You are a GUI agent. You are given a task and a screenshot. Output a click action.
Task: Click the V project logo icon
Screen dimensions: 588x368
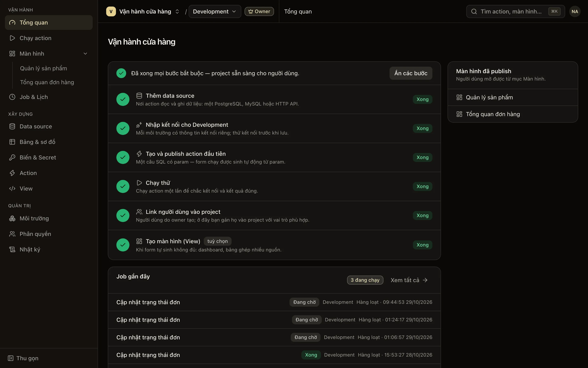(x=111, y=11)
